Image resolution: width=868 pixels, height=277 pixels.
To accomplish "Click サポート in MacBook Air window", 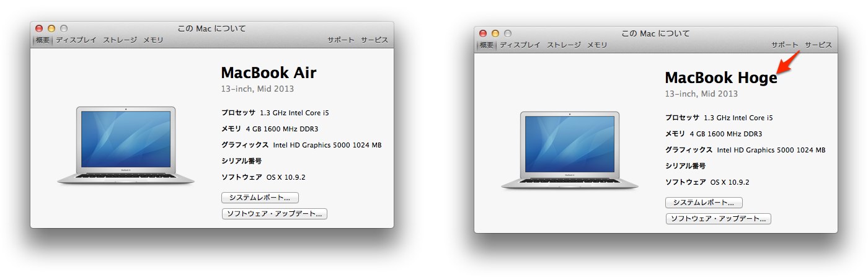I will coord(341,40).
